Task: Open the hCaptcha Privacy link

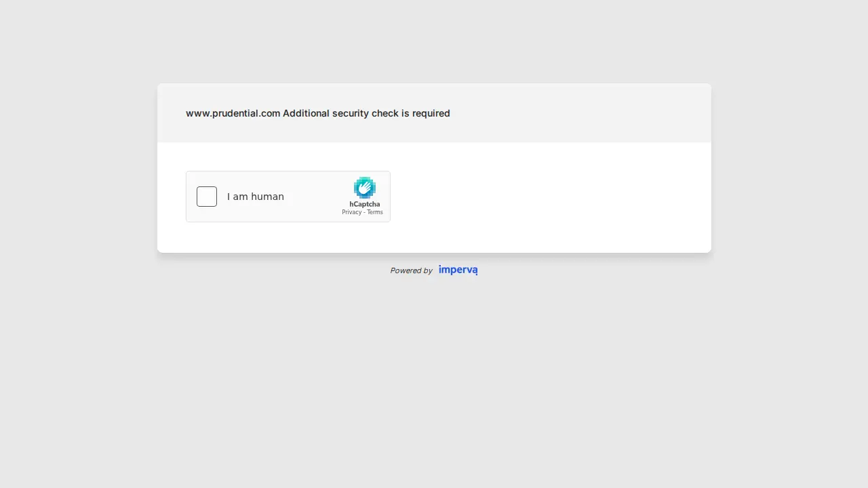Action: point(351,212)
